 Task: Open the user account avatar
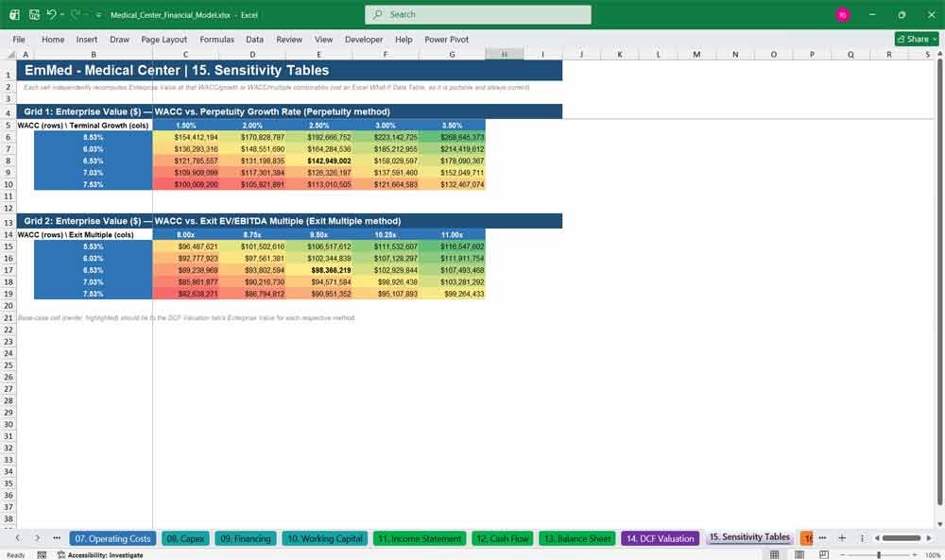coord(843,15)
